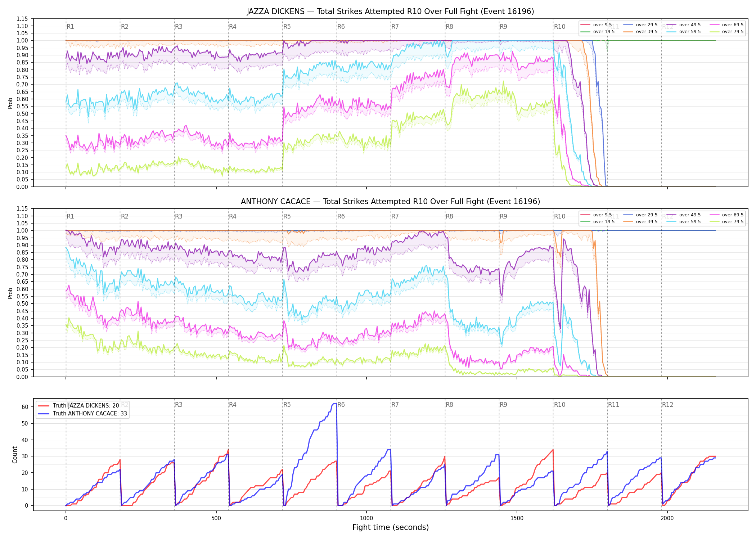This screenshot has height=540, width=756.
Task: Click the R12 round marker in bottom chart
Action: point(667,405)
